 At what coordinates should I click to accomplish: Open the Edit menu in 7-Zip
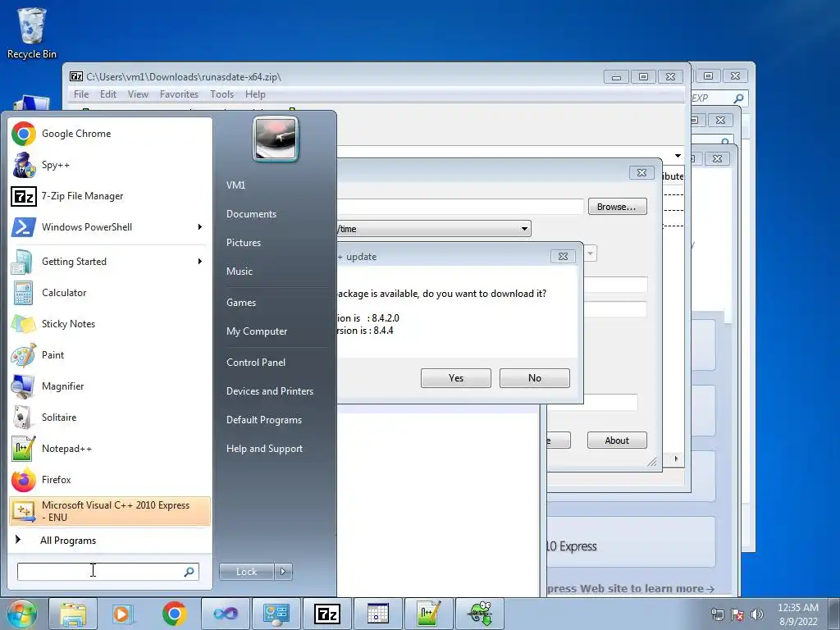[107, 94]
